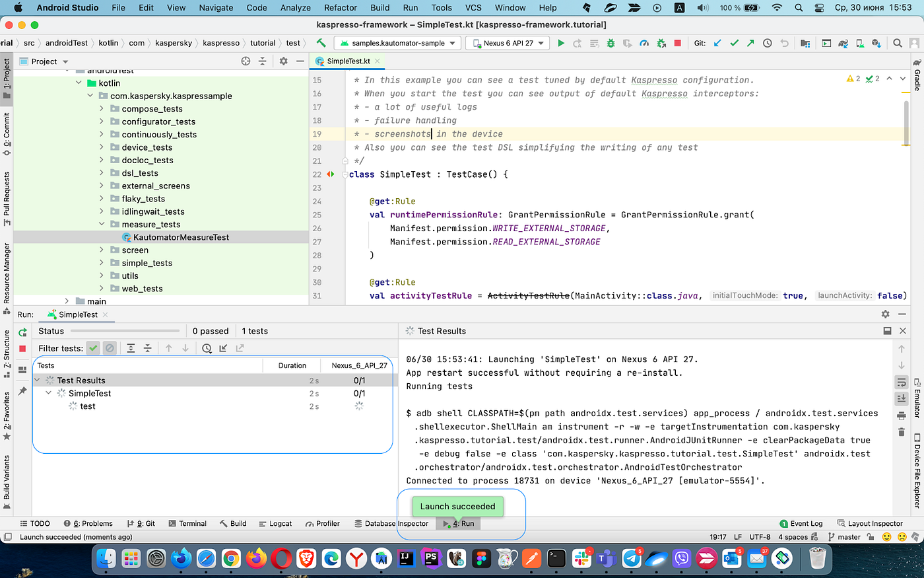Collapse the kotlin folder
Screen dimensions: 924x578
pyautogui.click(x=79, y=83)
